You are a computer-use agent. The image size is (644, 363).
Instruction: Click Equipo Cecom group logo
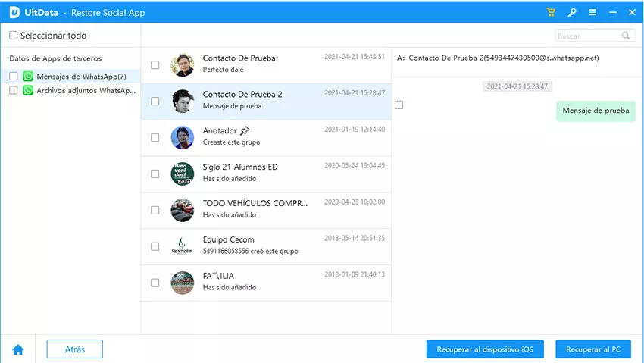pyautogui.click(x=183, y=246)
